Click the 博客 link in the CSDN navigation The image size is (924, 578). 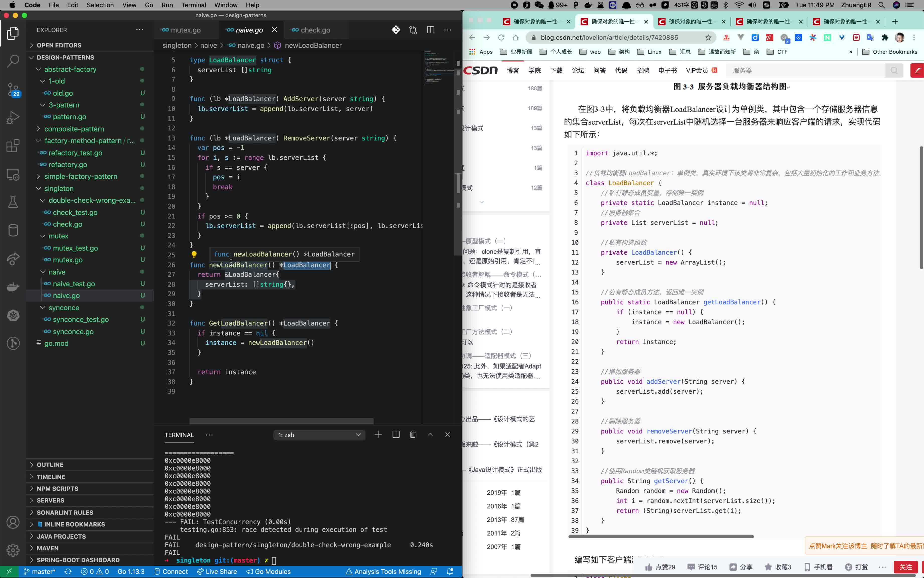point(513,70)
